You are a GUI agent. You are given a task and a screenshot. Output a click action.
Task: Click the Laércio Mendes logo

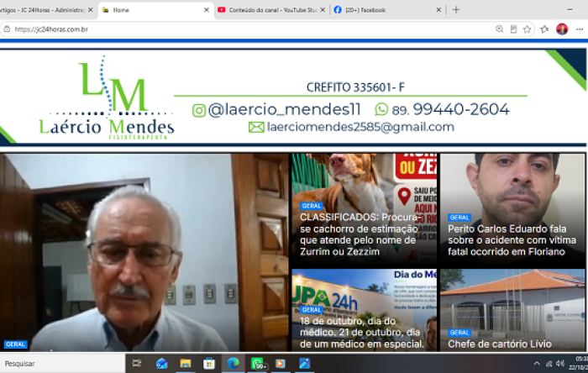(x=107, y=98)
